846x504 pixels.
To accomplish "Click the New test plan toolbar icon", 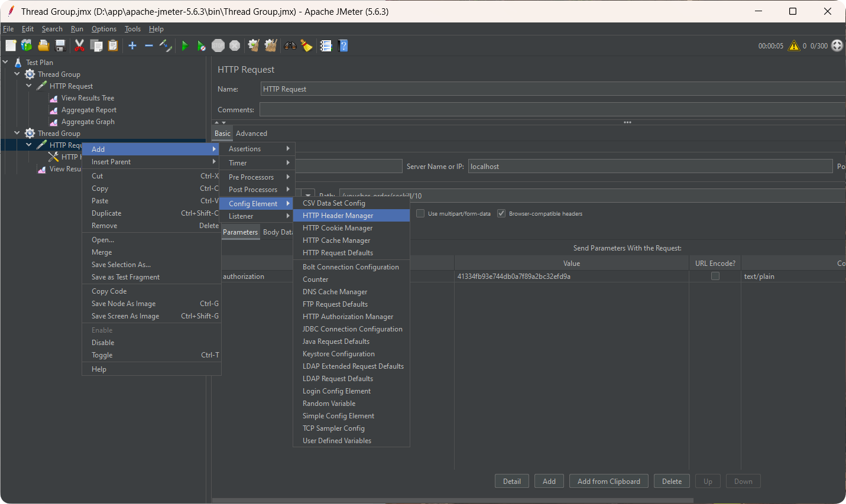I will pos(11,45).
